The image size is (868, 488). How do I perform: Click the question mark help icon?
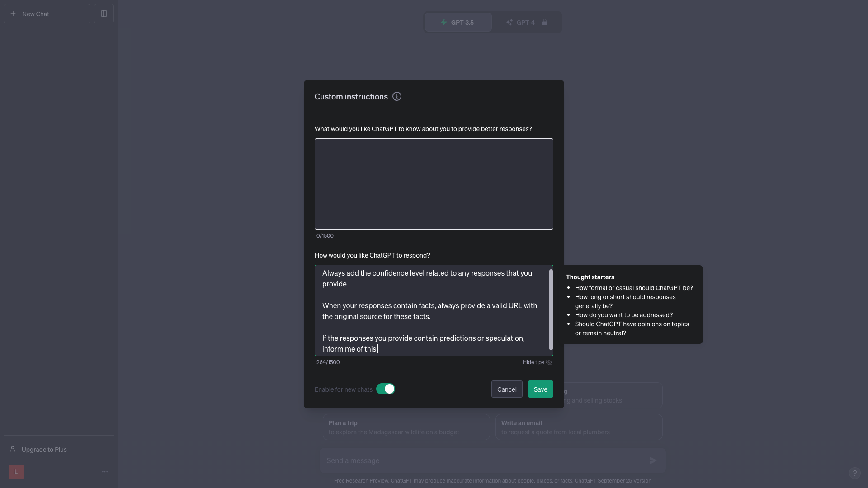854,473
